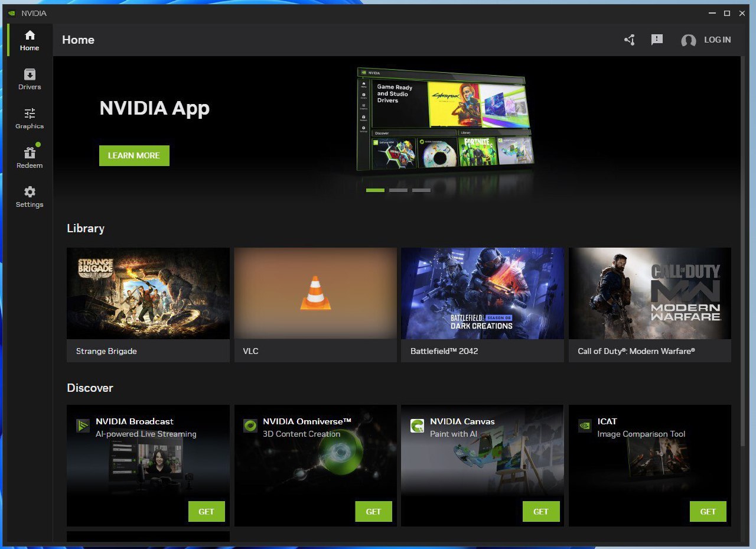The width and height of the screenshot is (756, 549).
Task: Click the user avatar icon
Action: point(688,40)
